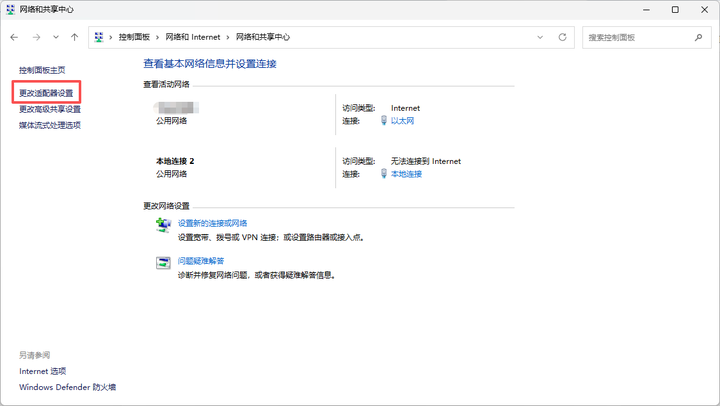
Task: Maximize the window
Action: pos(675,10)
